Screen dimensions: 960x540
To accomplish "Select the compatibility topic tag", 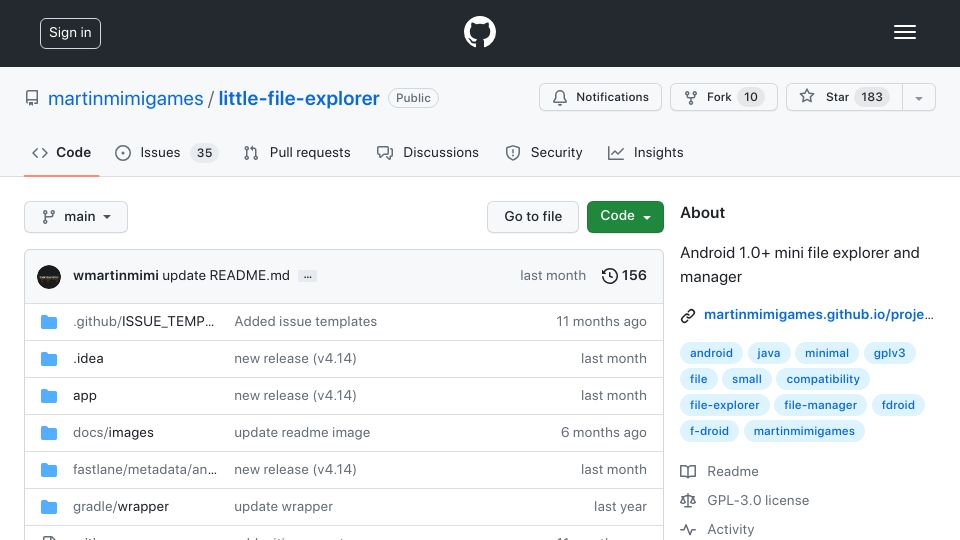I will pos(823,380).
